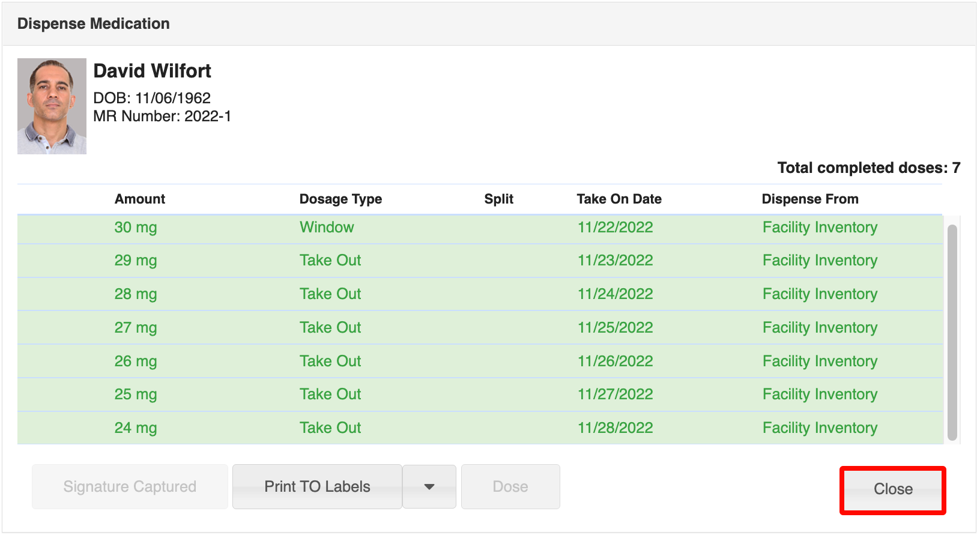Click the Take On Date column header
This screenshot has height=538, width=980.
pyautogui.click(x=619, y=199)
